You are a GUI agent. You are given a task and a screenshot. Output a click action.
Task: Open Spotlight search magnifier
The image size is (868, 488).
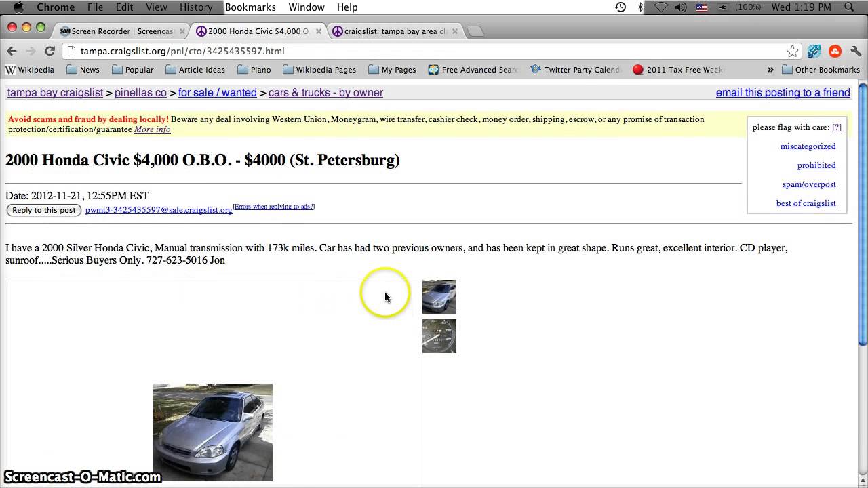click(849, 7)
